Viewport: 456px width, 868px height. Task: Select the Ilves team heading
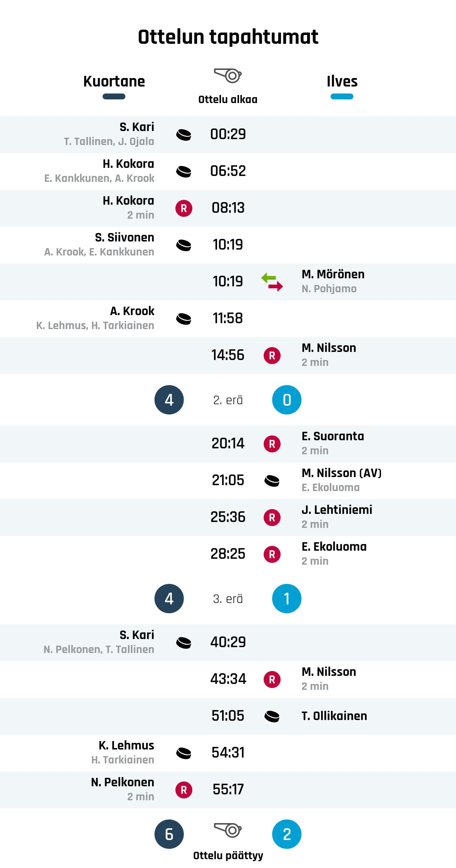[342, 81]
